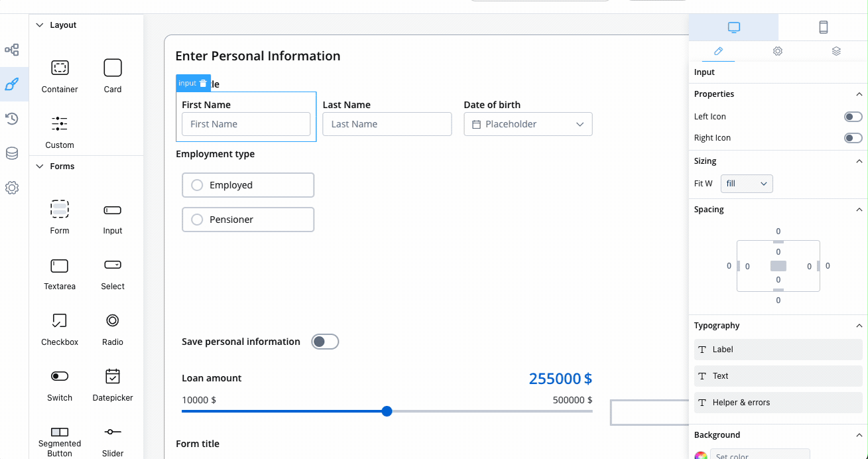Collapse the Typography section

pos(859,326)
